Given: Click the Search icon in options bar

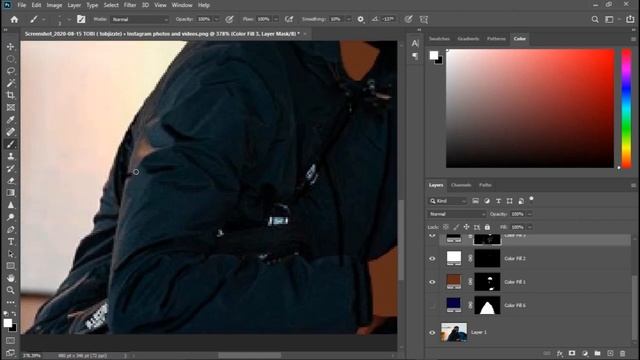Looking at the screenshot, I should tap(595, 19).
